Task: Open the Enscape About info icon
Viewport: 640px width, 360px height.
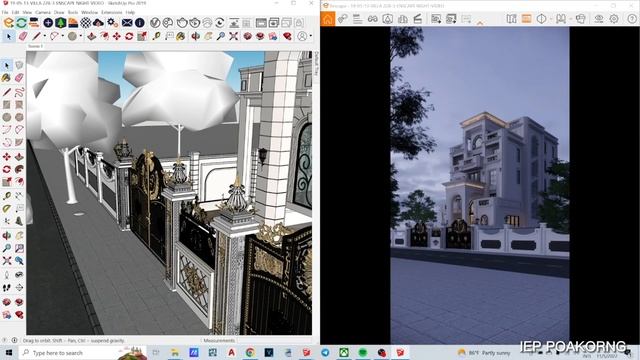Action: (x=140, y=23)
